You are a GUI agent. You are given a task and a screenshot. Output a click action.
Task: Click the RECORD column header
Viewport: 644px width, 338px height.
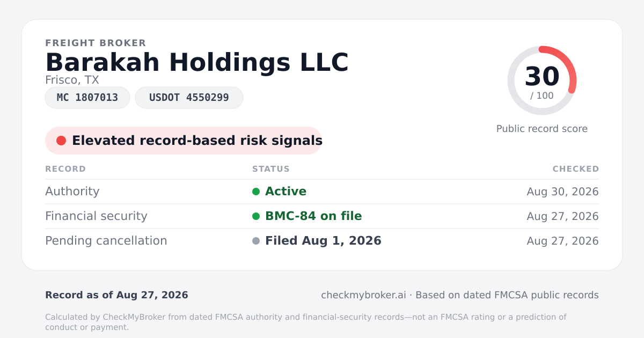coord(65,169)
